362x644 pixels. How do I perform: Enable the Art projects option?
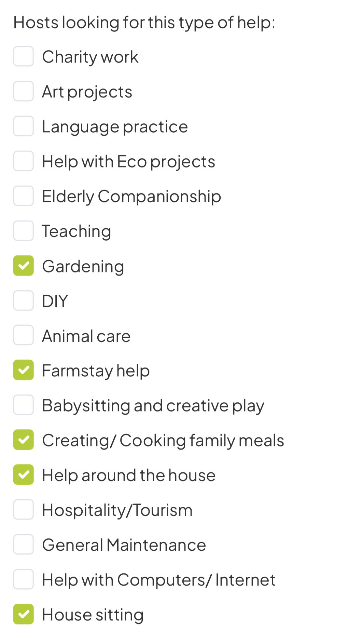click(x=23, y=91)
